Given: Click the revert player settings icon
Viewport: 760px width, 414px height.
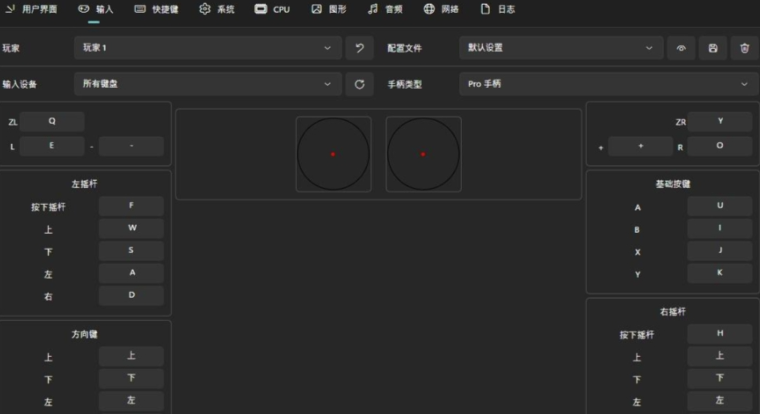Looking at the screenshot, I should click(x=359, y=48).
